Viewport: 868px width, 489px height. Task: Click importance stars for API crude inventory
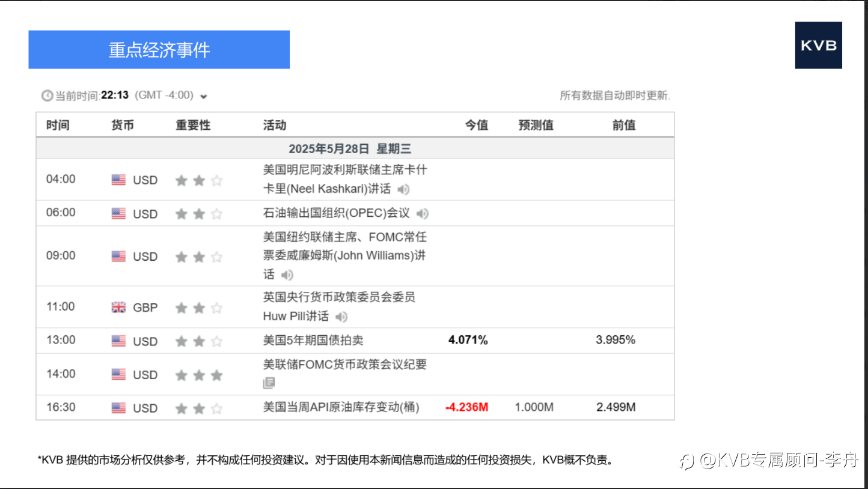coord(199,409)
